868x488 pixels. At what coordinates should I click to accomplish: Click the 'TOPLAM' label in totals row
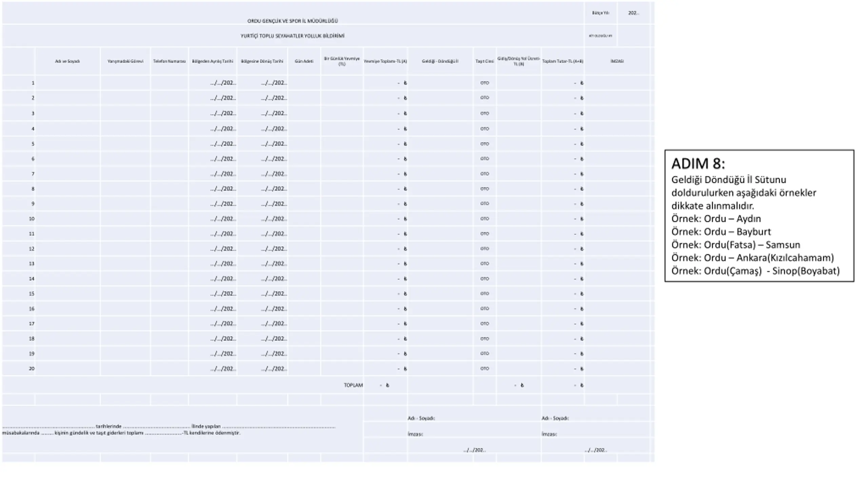(353, 385)
